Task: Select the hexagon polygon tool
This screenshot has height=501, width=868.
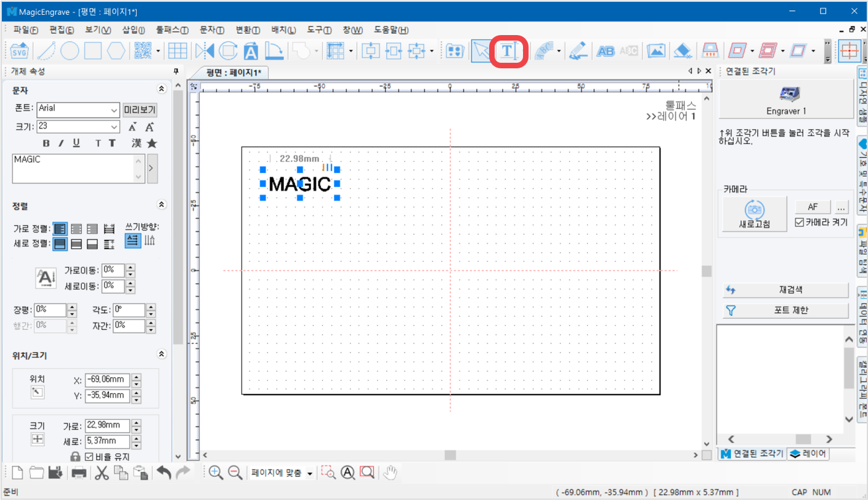Action: (x=115, y=51)
